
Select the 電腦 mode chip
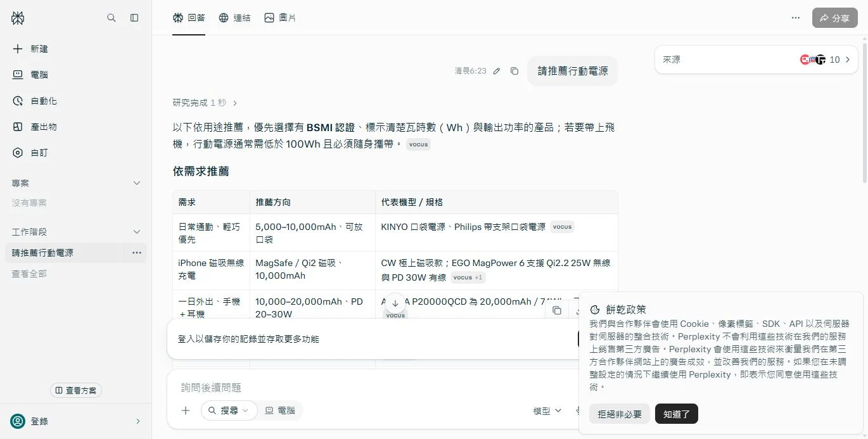tap(280, 410)
